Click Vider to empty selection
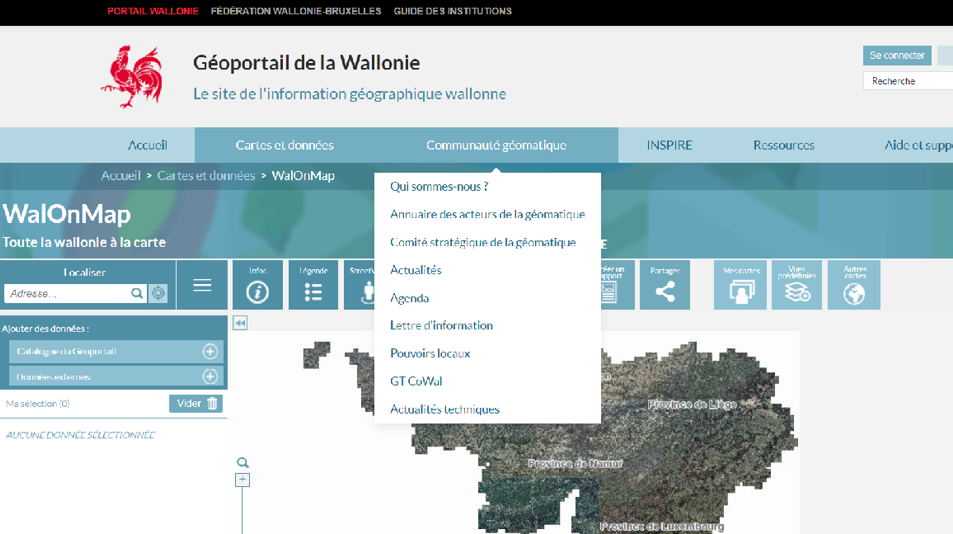 point(196,404)
